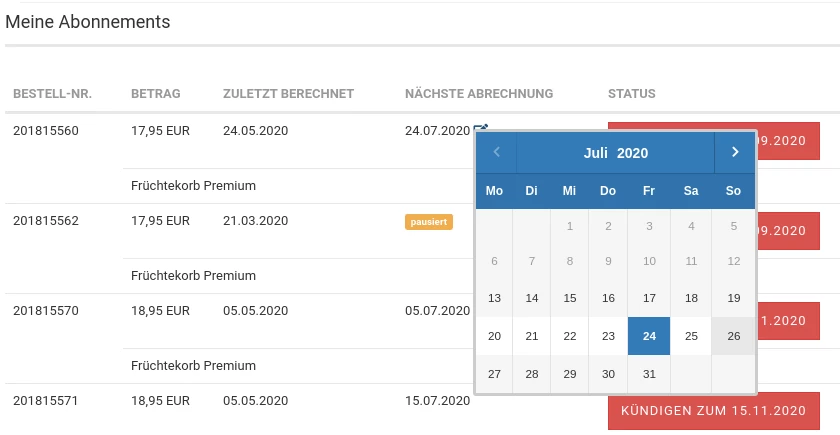Select July 30 in the calendar
Image resolution: width=840 pixels, height=435 pixels.
tap(608, 374)
